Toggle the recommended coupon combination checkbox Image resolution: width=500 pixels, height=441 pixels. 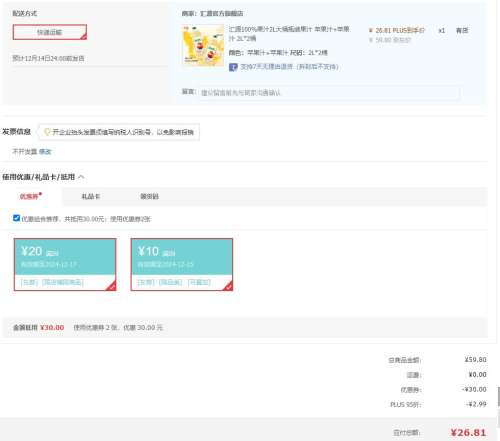pyautogui.click(x=16, y=218)
